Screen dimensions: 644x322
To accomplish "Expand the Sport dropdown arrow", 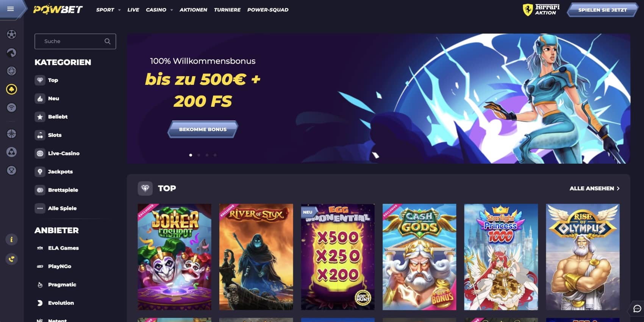I will pos(119,10).
